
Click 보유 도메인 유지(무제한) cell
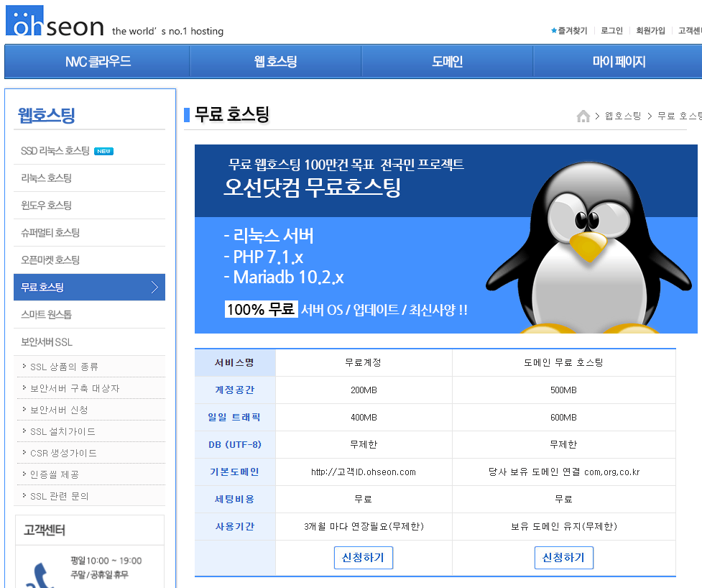[563, 526]
